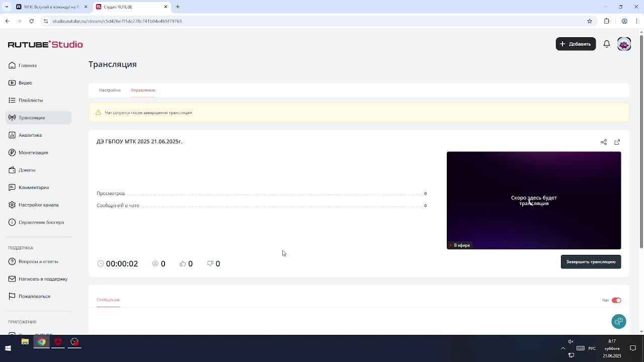
Task: Click the home icon beside Главная
Action: coord(12,65)
